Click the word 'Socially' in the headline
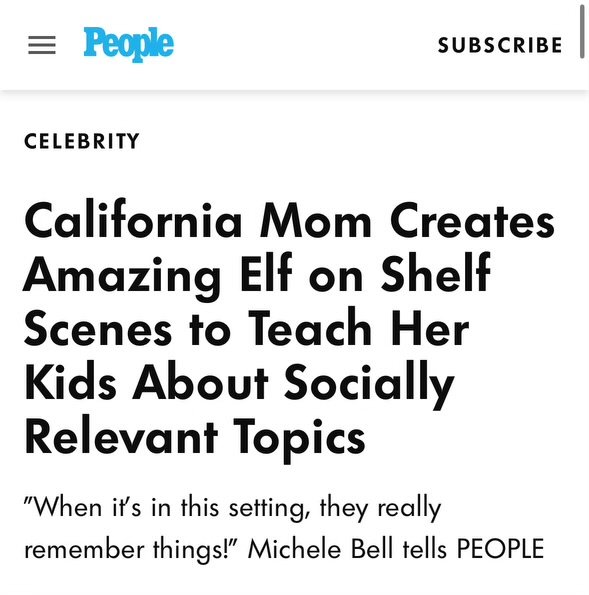 point(369,386)
